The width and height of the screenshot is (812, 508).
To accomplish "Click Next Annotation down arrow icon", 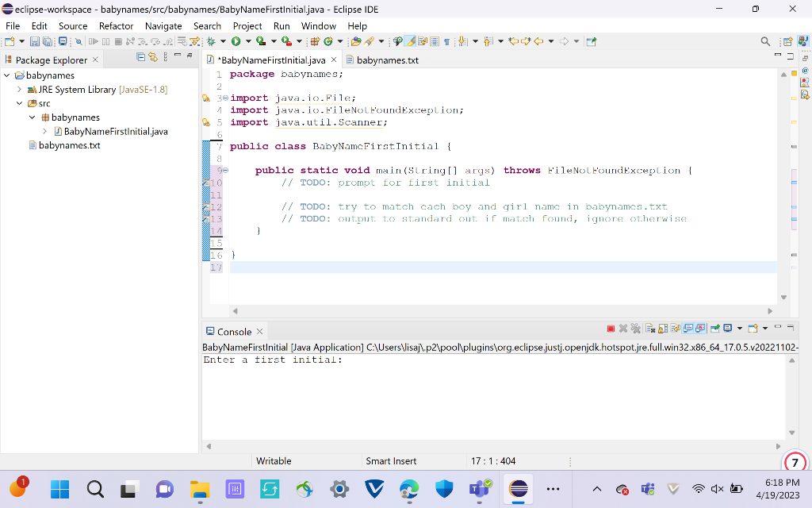I will click(x=462, y=41).
